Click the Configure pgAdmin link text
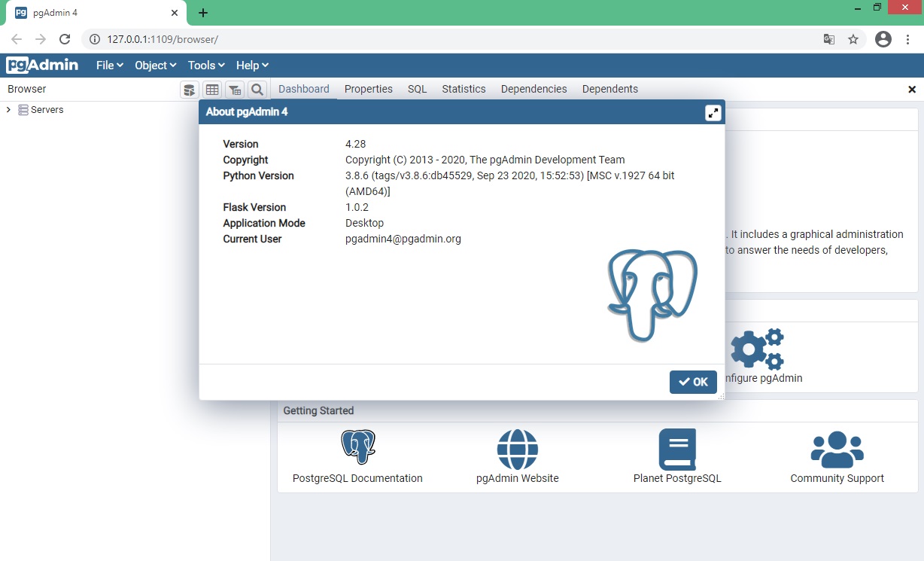The height and width of the screenshot is (561, 924). pyautogui.click(x=762, y=378)
